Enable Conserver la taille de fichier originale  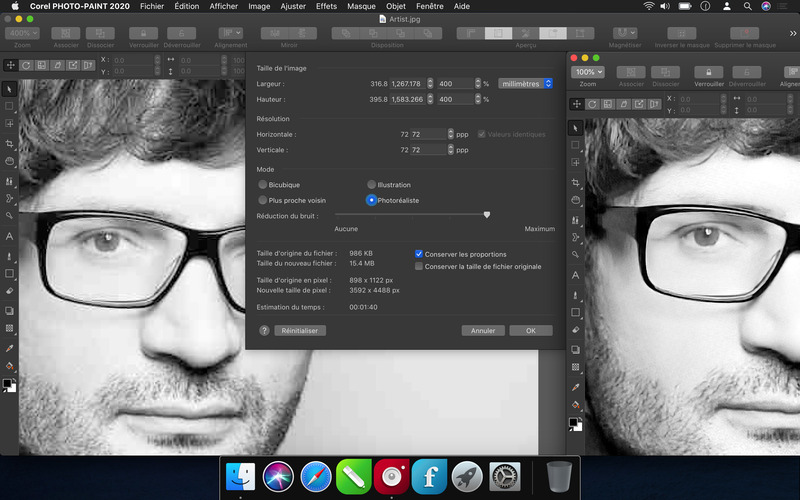pos(419,266)
